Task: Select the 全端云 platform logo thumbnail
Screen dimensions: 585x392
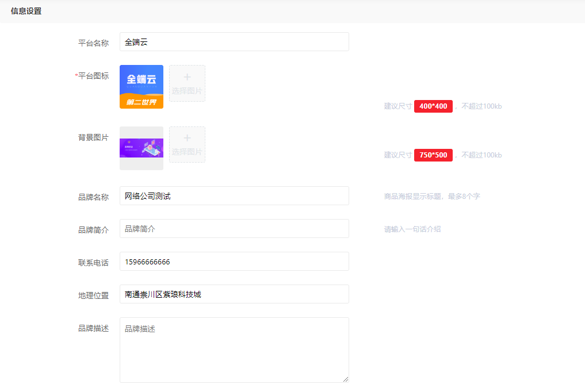Action: 142,87
